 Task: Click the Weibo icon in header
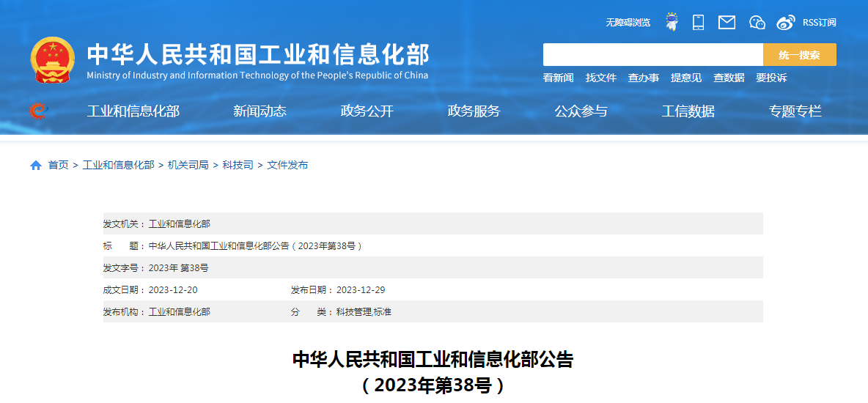(786, 22)
